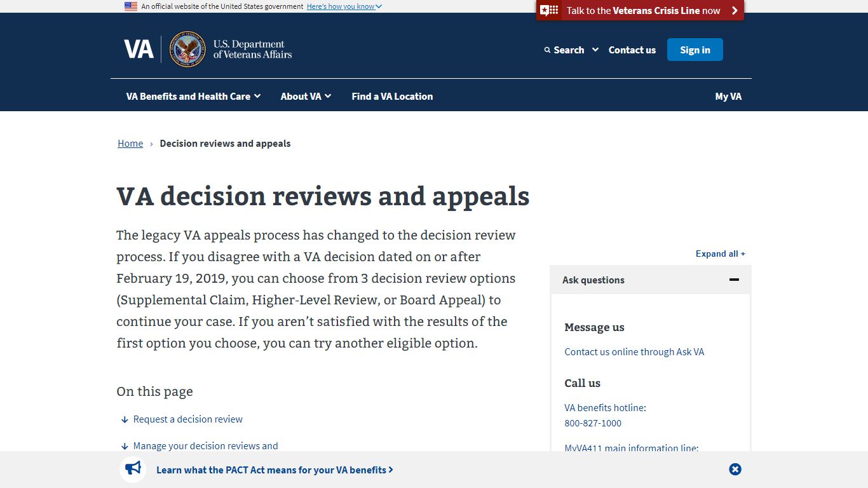Image resolution: width=868 pixels, height=488 pixels.
Task: Open the About VA menu
Action: 306,97
